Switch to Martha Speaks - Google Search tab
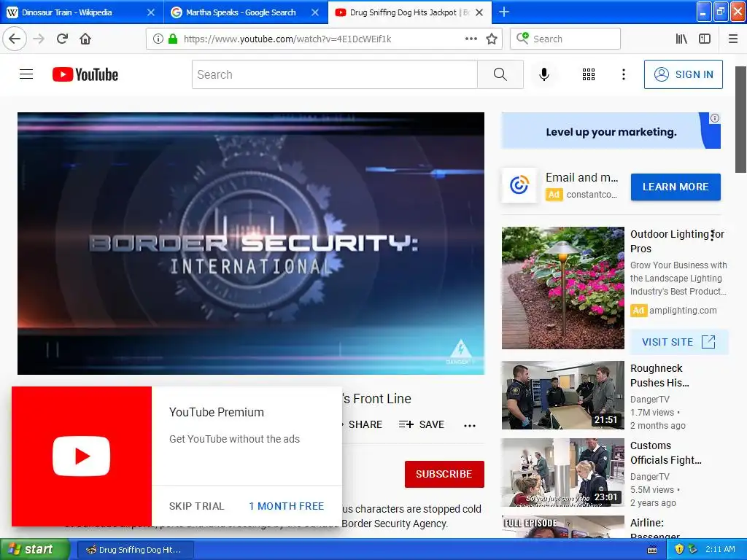 (245, 12)
